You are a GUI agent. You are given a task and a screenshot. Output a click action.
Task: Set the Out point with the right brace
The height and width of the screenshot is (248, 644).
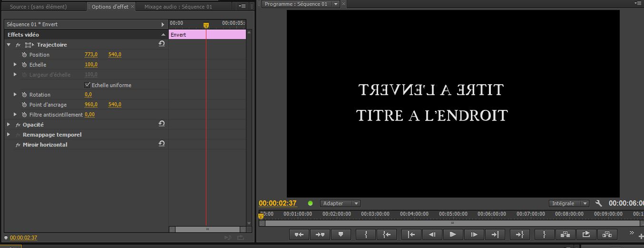click(544, 234)
